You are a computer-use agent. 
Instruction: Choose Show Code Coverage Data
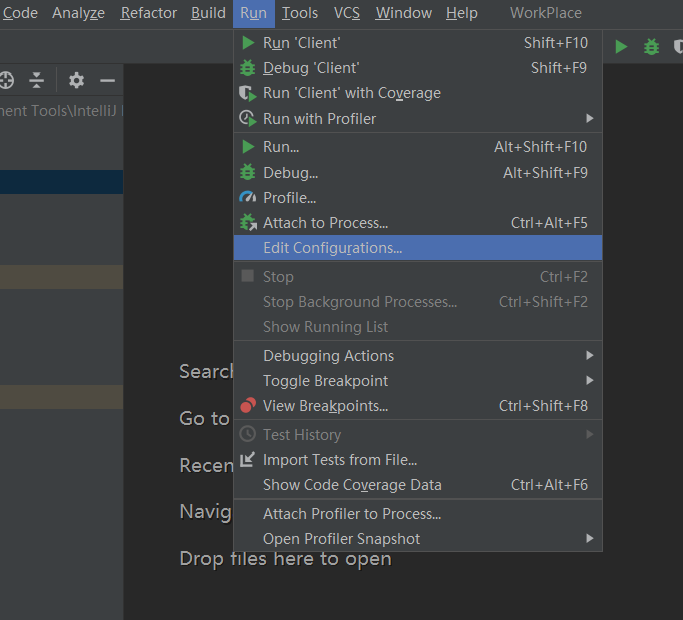point(418,485)
